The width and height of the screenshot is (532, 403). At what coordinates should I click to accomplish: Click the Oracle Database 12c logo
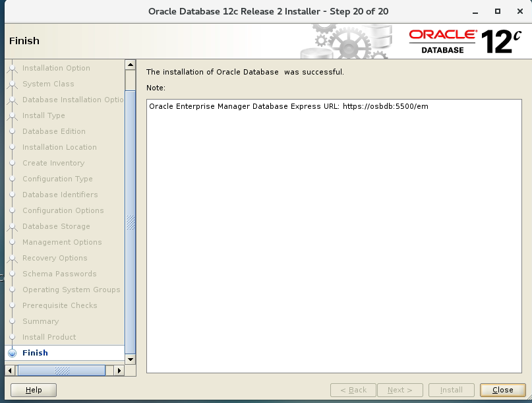point(465,42)
